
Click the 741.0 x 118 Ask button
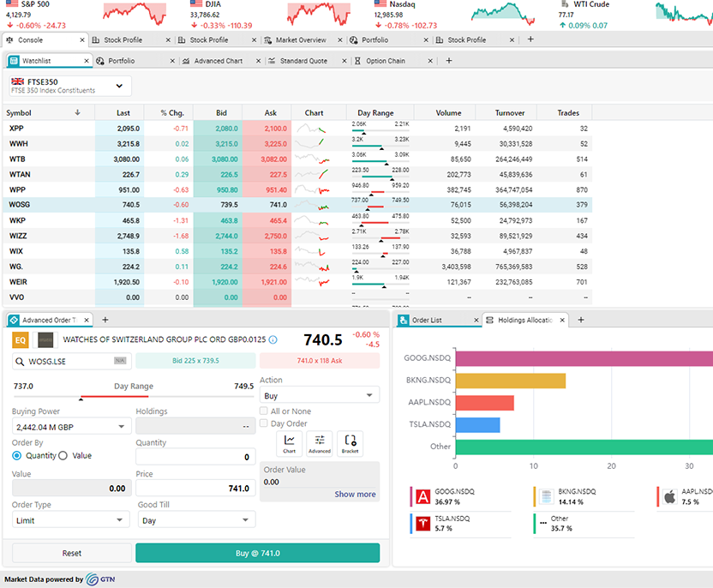pyautogui.click(x=319, y=361)
